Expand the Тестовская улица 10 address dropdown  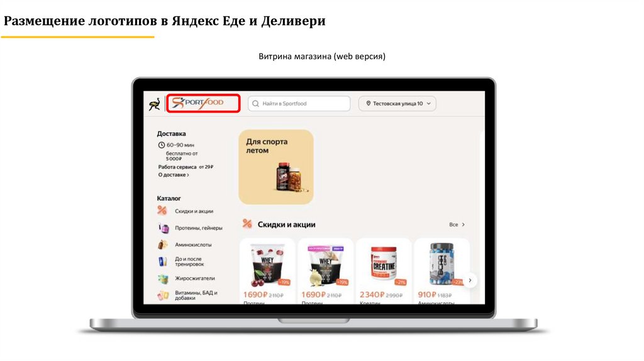tap(397, 104)
